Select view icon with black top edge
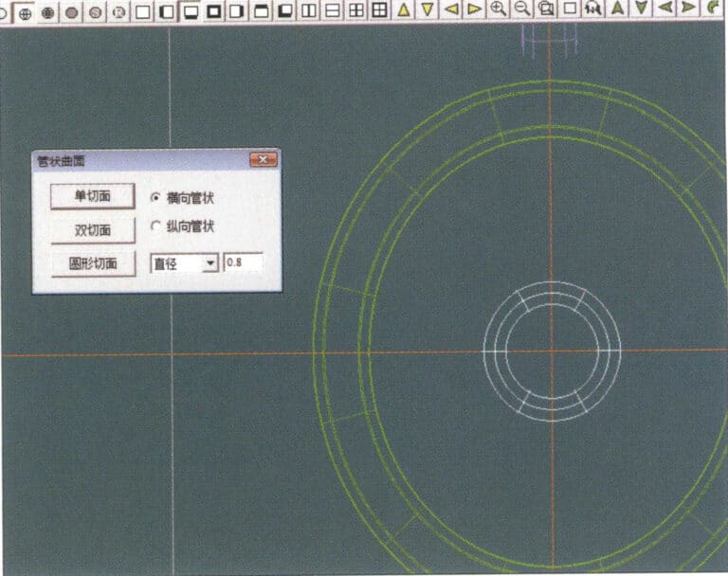 (x=262, y=10)
